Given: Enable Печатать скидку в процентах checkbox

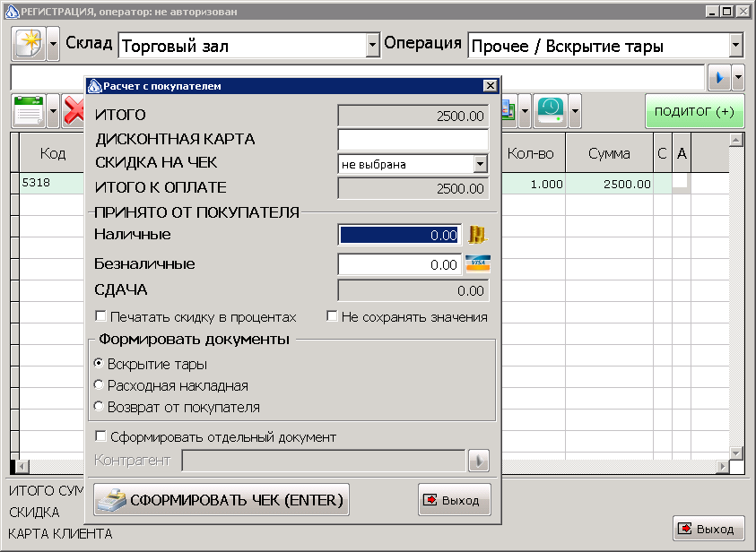Looking at the screenshot, I should (100, 316).
